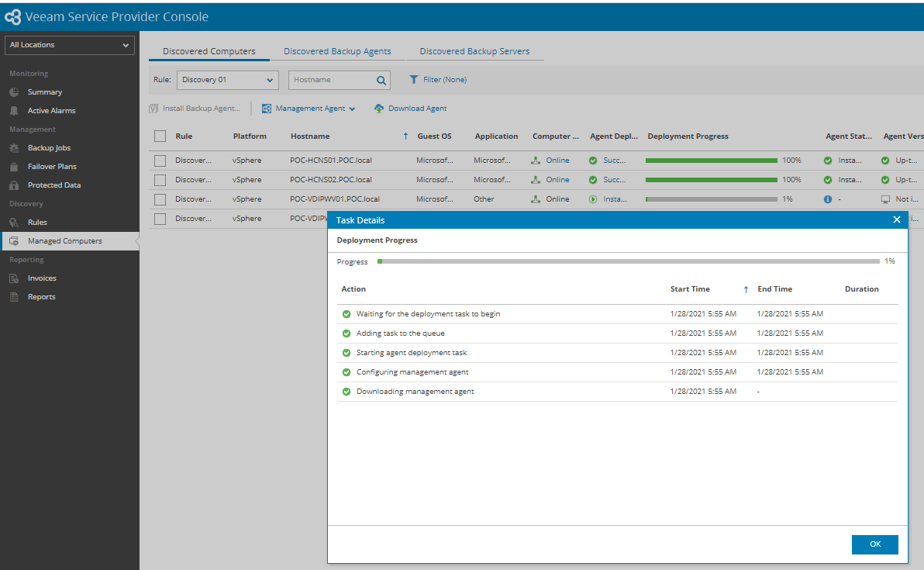Check the POC-VDIPWV01.POC.local row checkbox

click(160, 199)
